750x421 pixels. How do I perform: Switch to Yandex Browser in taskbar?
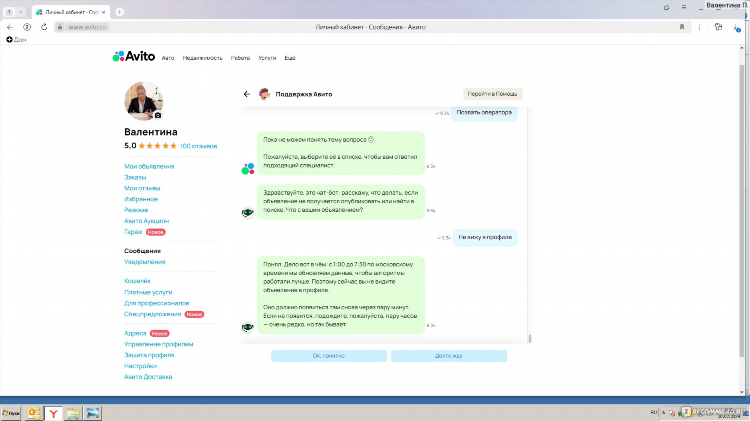coord(54,413)
